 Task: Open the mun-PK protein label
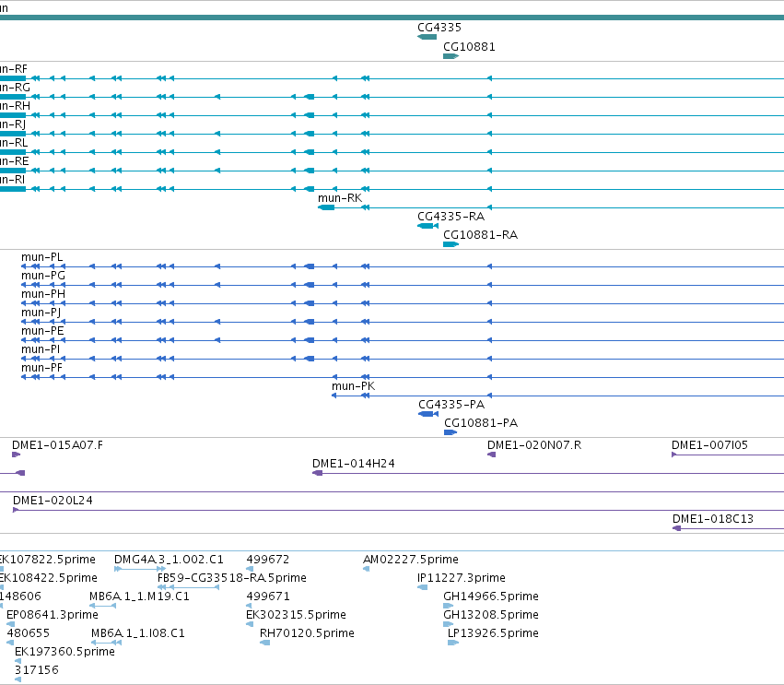(x=354, y=386)
